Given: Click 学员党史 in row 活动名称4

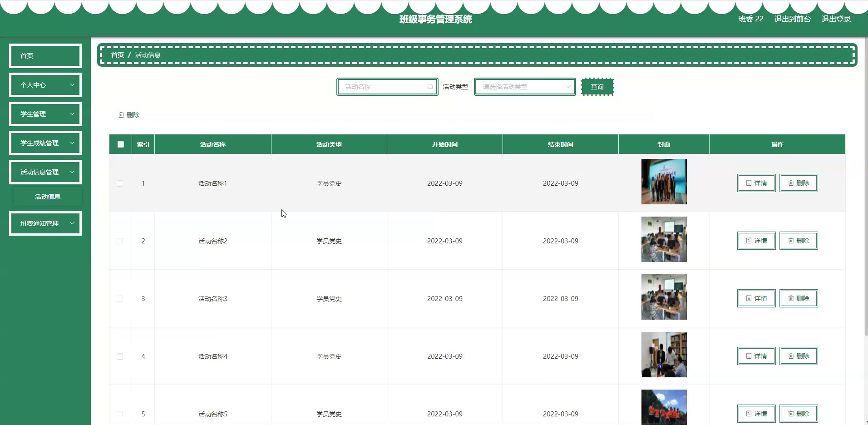Looking at the screenshot, I should (329, 356).
